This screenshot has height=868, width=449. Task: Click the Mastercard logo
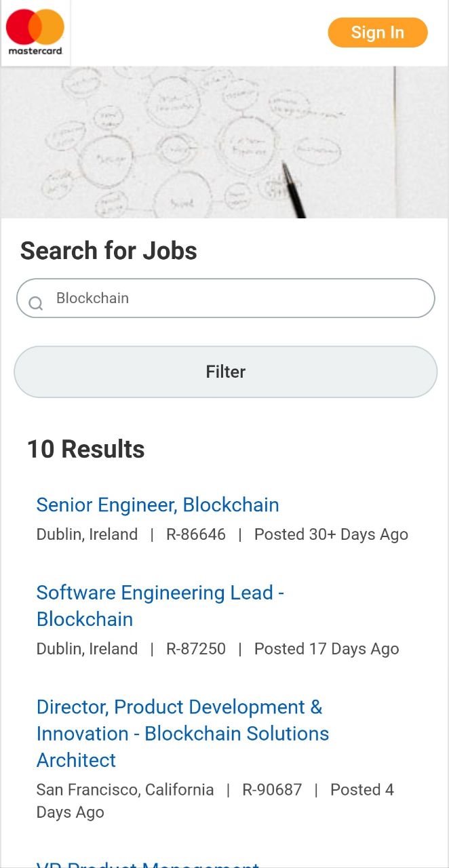[x=35, y=33]
